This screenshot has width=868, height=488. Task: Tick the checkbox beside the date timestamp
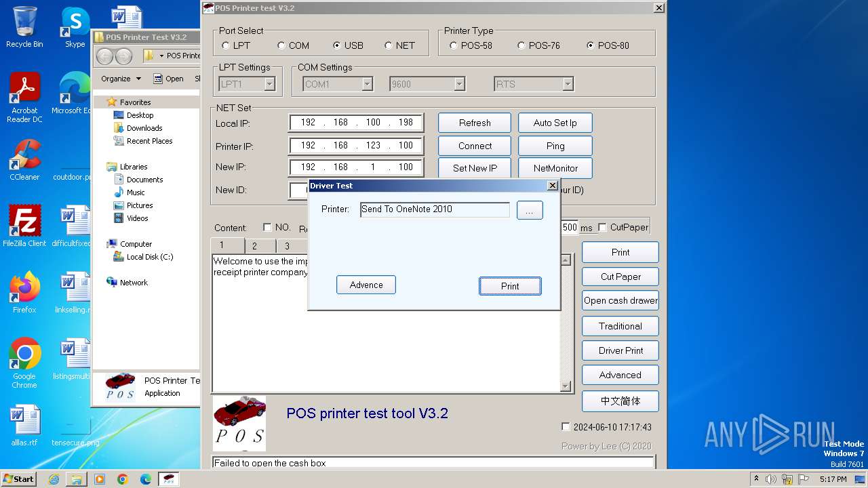point(566,427)
